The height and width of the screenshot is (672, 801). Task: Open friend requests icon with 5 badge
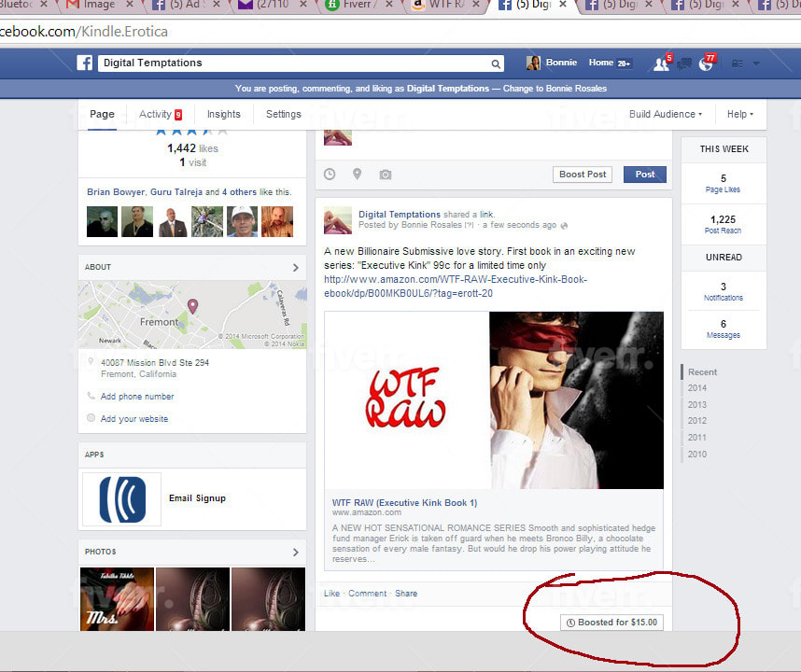pyautogui.click(x=662, y=63)
